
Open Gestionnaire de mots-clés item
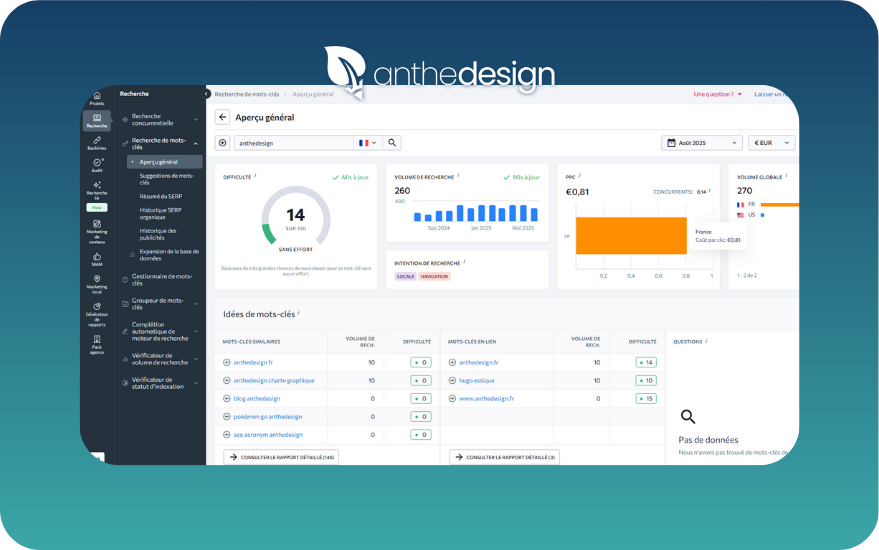[161, 280]
